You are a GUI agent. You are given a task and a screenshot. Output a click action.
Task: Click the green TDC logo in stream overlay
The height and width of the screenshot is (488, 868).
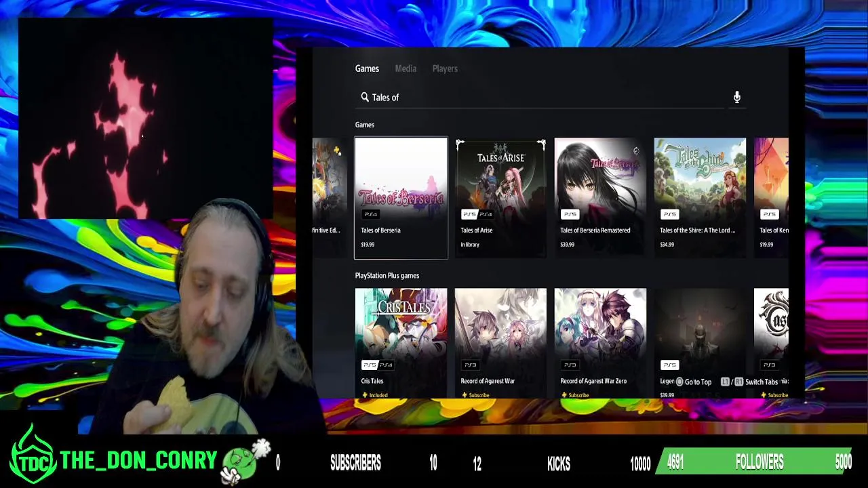(33, 455)
